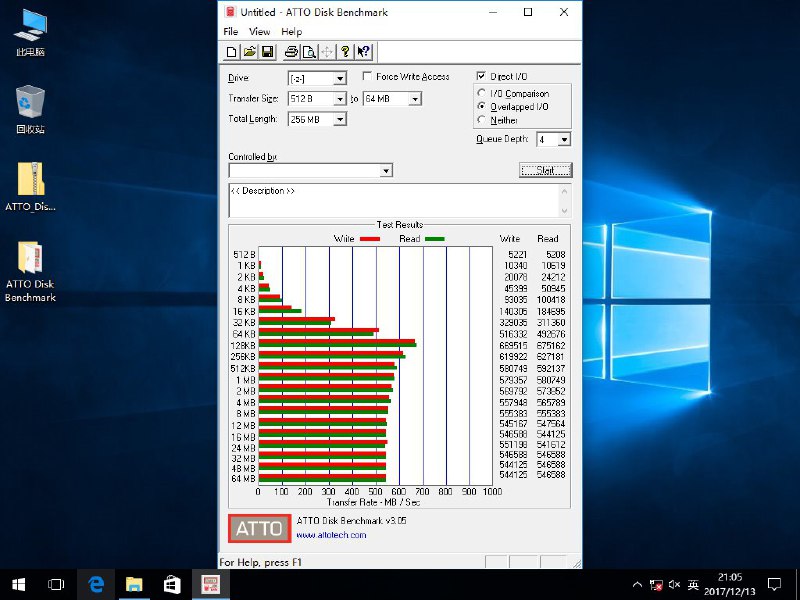The width and height of the screenshot is (800, 600).
Task: Click the muted volume tray icon
Action: click(674, 584)
